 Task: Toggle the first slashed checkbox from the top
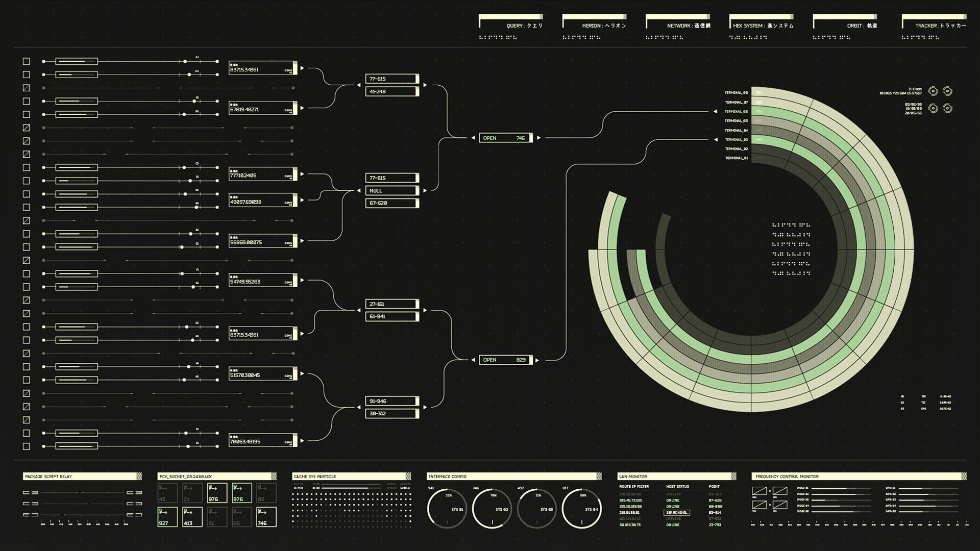coord(27,88)
